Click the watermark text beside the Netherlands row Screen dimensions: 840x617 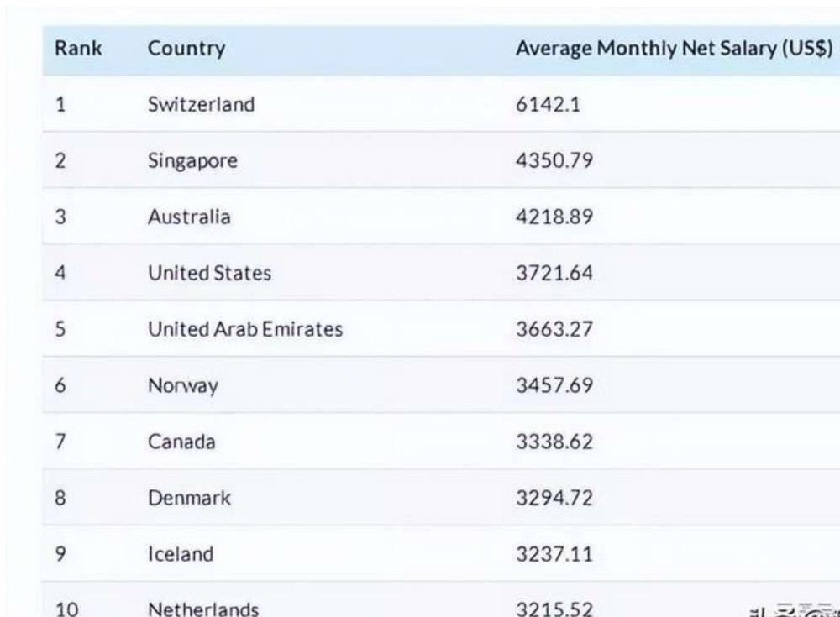[794, 609]
